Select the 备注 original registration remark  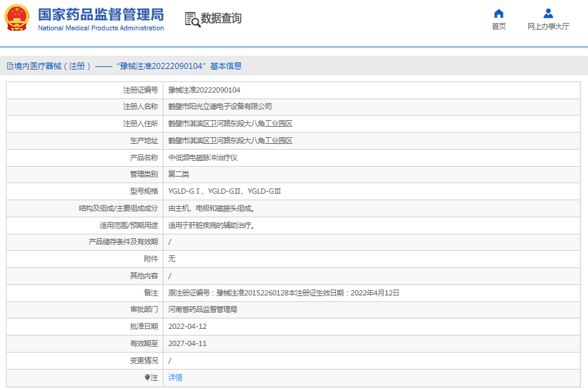pyautogui.click(x=283, y=293)
